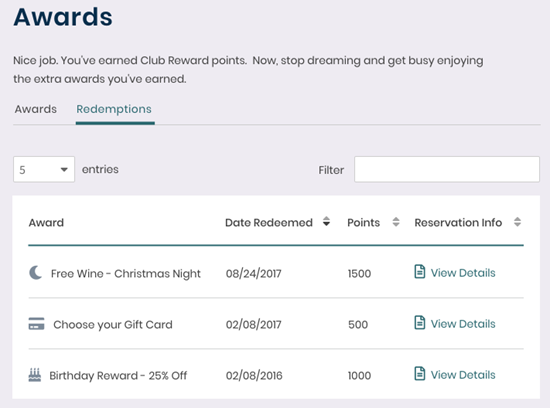Open the entries count dropdown
Image resolution: width=550 pixels, height=408 pixels.
44,169
